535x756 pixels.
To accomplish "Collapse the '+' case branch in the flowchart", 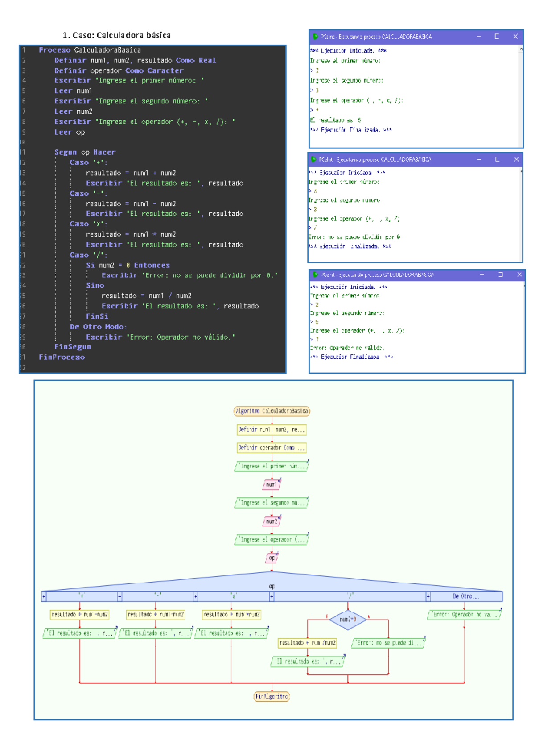I will (44, 596).
